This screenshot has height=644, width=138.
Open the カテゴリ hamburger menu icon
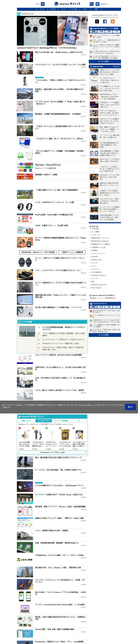(x=43, y=4)
